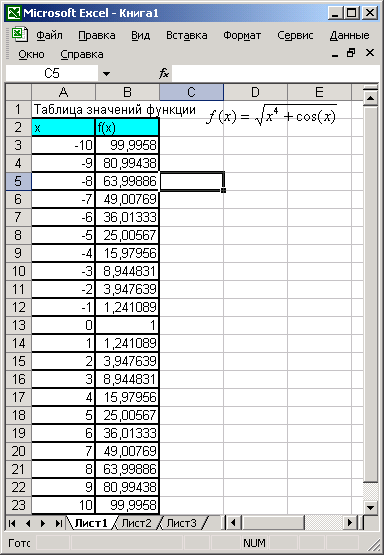Open the Вид menu
Screen dimensions: 384x555
(x=141, y=35)
